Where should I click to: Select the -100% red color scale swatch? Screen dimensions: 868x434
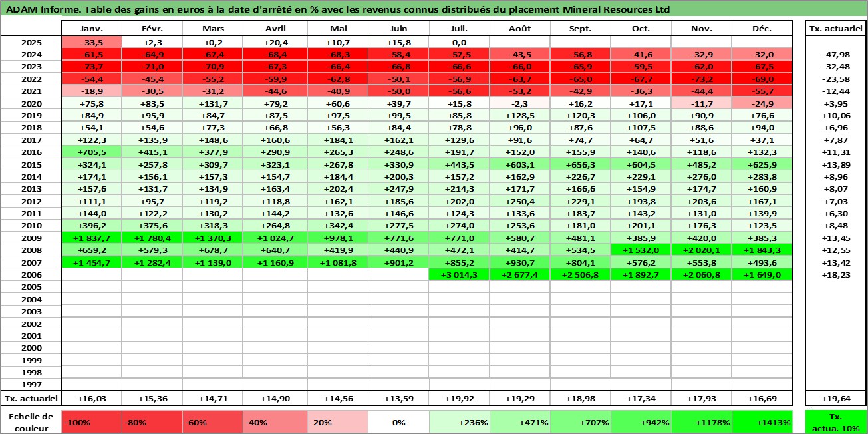(x=91, y=422)
